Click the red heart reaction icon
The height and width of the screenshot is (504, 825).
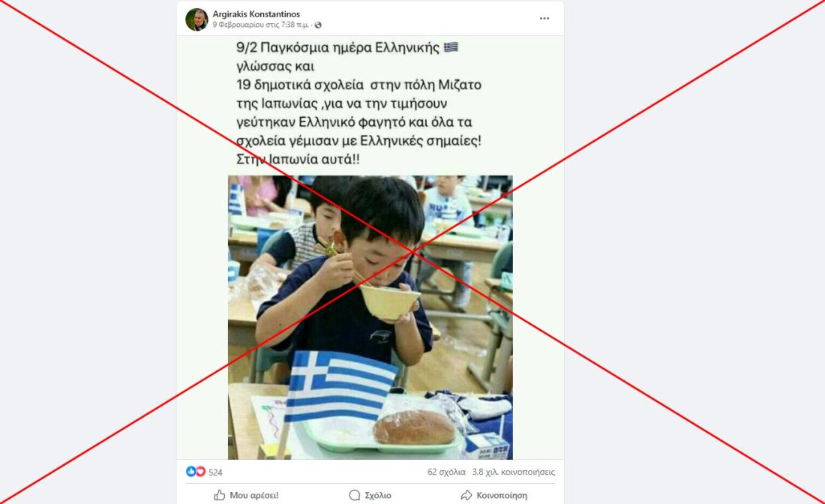(x=200, y=472)
